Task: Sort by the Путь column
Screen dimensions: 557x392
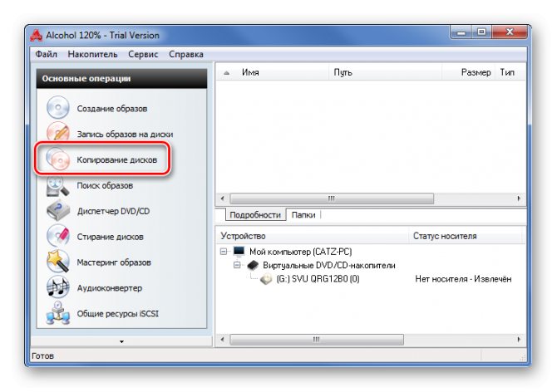Action: point(385,72)
